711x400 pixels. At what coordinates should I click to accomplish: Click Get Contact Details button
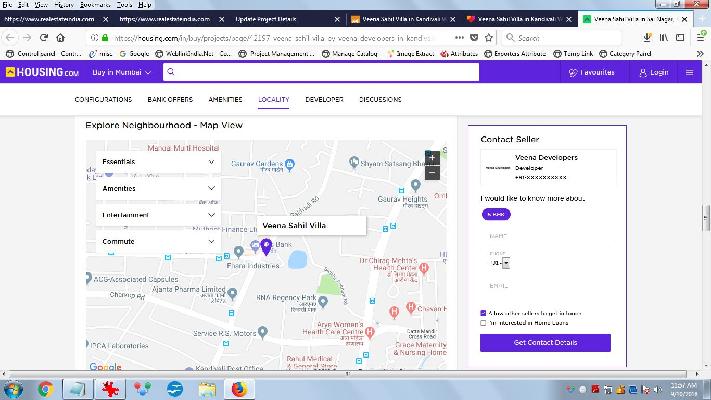pos(545,342)
